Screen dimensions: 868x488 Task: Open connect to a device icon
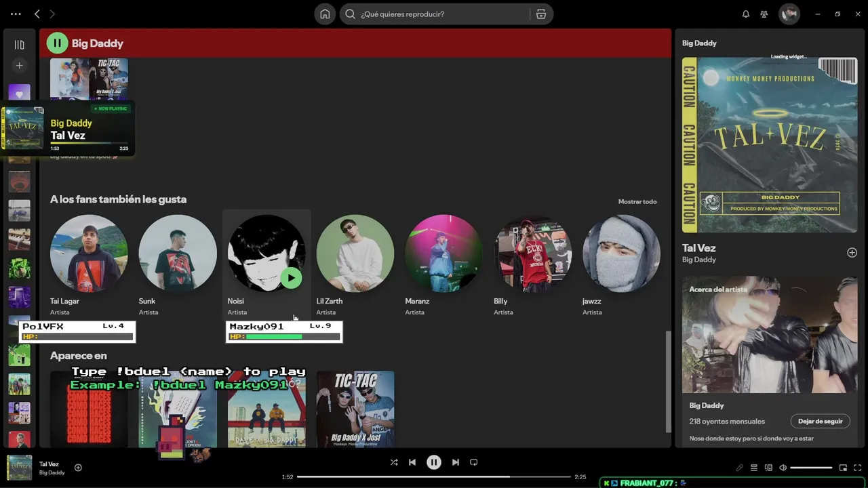pyautogui.click(x=768, y=468)
